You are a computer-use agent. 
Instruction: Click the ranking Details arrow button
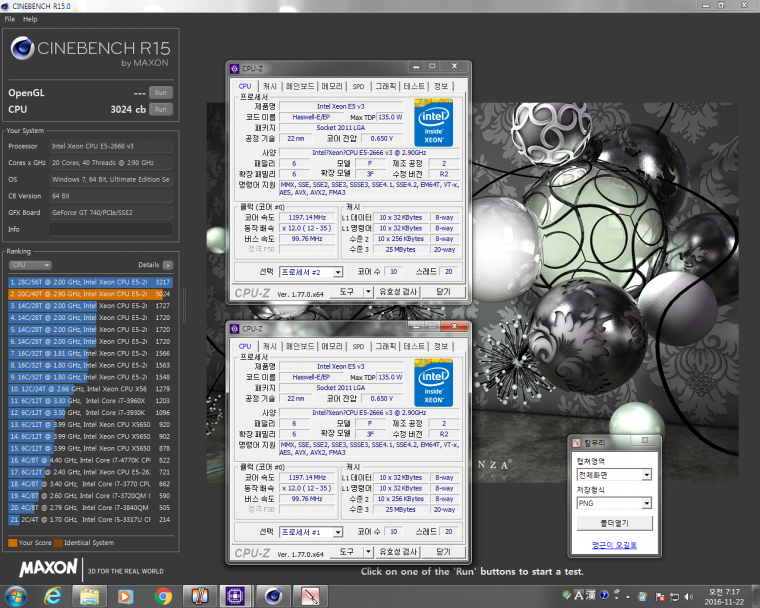point(168,265)
